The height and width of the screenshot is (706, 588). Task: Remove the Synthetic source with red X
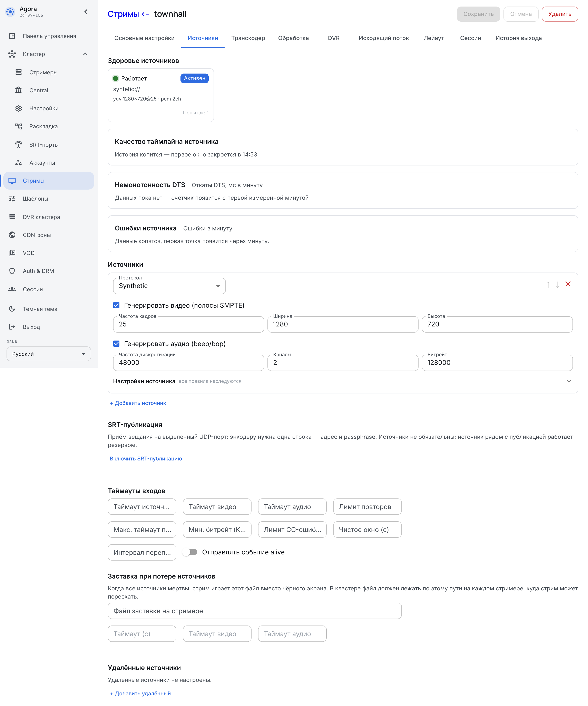point(568,284)
